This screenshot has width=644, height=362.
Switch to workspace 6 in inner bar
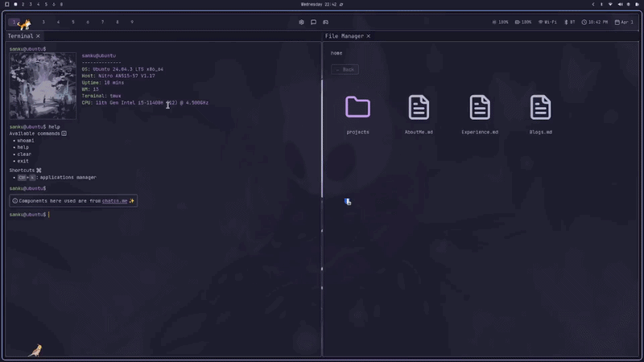point(88,23)
